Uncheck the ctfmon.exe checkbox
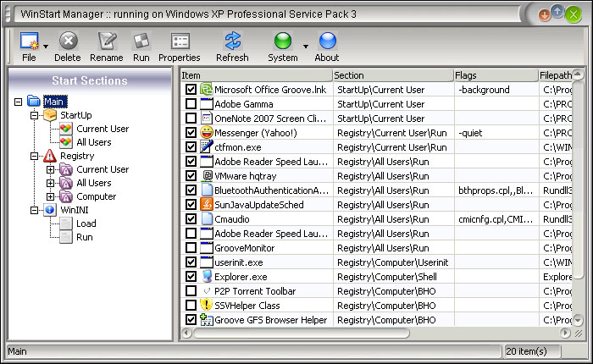Viewport: 593px width, 364px height. coord(191,146)
